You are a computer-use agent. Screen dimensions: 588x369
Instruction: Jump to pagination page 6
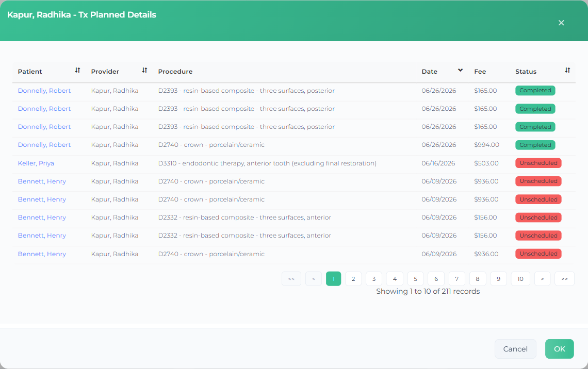click(x=436, y=279)
